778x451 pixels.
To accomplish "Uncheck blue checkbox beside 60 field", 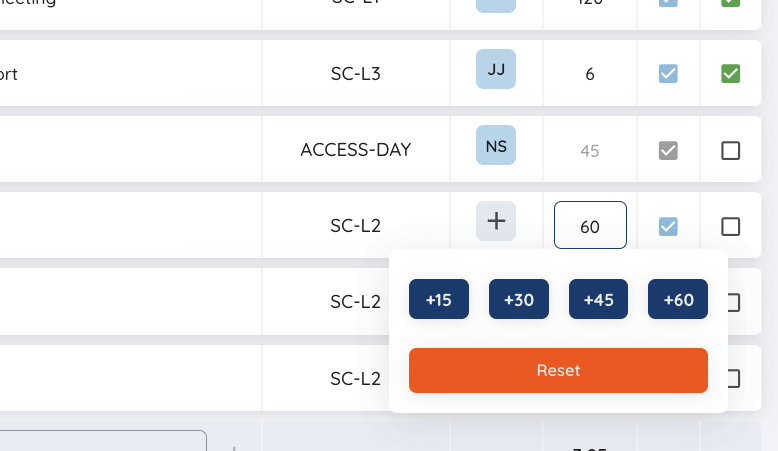I will point(668,226).
